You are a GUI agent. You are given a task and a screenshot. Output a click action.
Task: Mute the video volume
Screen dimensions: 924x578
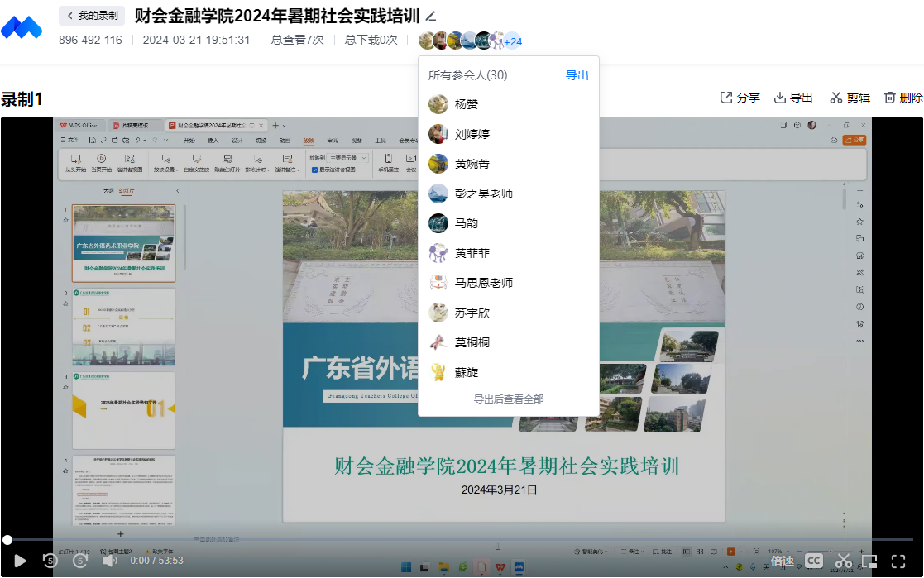109,561
